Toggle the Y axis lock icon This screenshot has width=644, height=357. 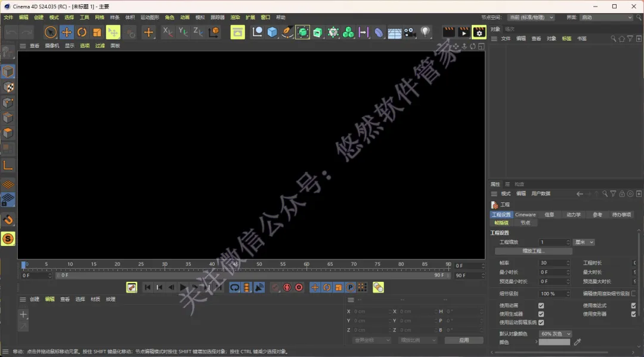183,32
